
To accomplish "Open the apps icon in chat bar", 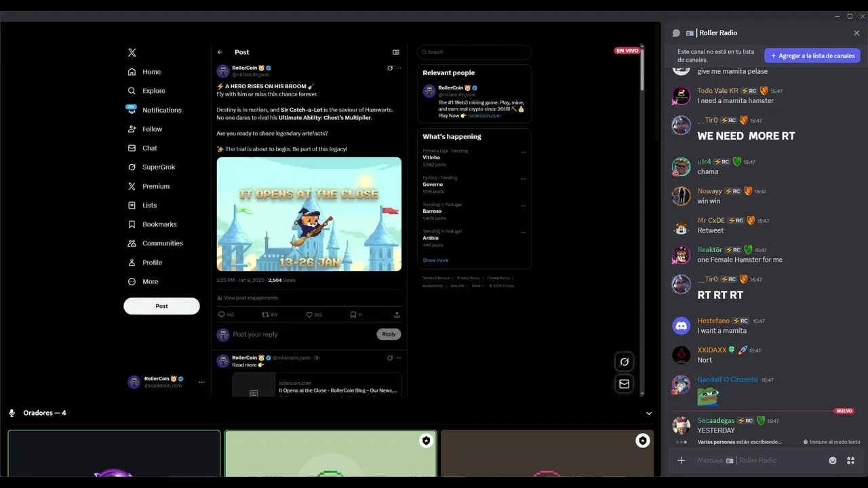I will pyautogui.click(x=850, y=460).
